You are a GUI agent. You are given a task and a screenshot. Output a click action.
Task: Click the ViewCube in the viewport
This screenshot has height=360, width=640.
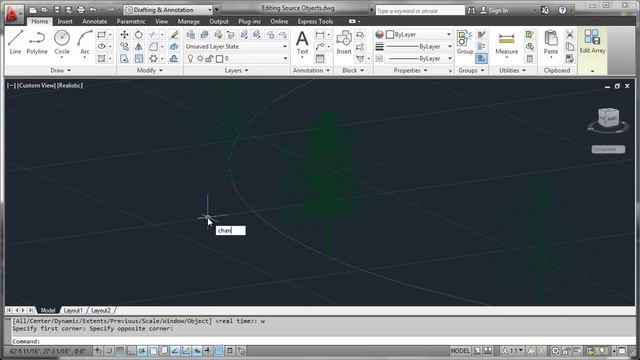608,119
